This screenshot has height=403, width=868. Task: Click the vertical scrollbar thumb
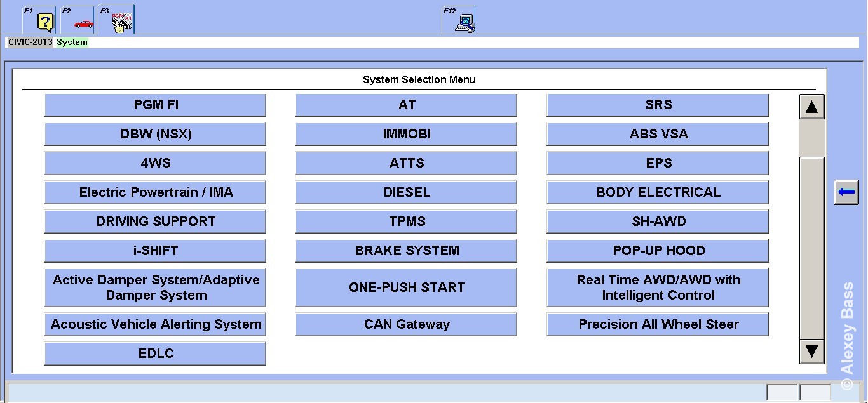[811, 248]
